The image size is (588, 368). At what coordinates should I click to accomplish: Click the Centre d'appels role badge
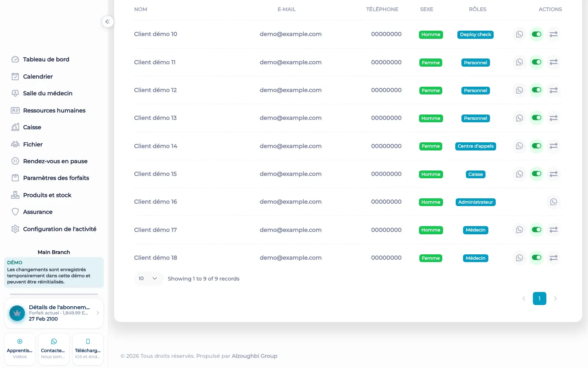476,146
